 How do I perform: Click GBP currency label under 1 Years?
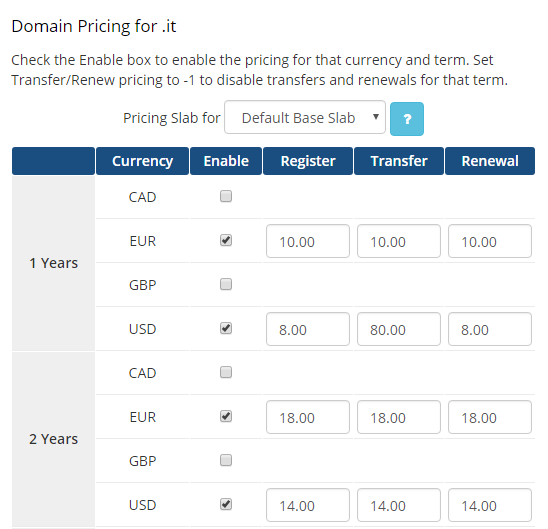[x=142, y=285]
